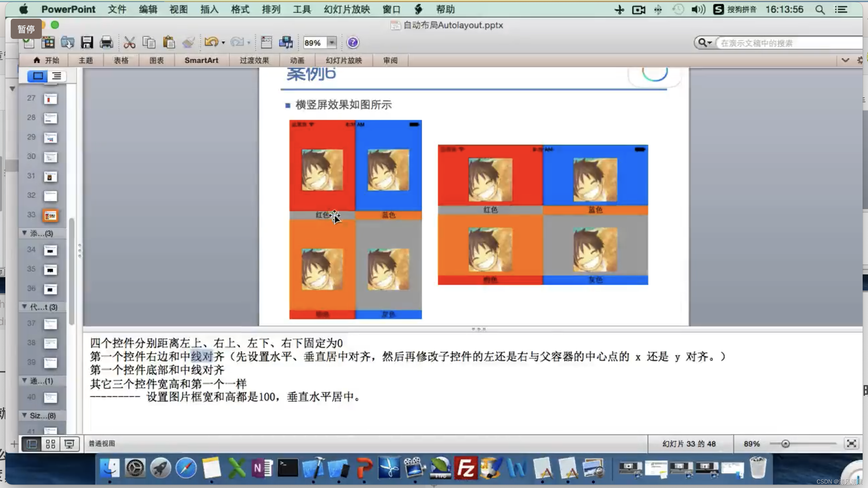This screenshot has height=488, width=868.
Task: Cut with the scissors icon
Action: click(x=129, y=43)
